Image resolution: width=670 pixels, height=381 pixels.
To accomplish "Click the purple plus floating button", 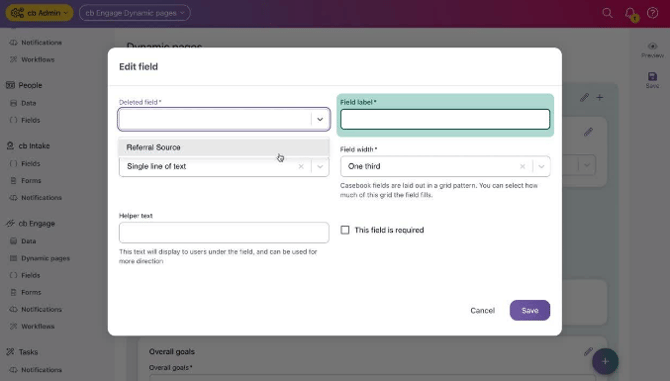I will [605, 361].
